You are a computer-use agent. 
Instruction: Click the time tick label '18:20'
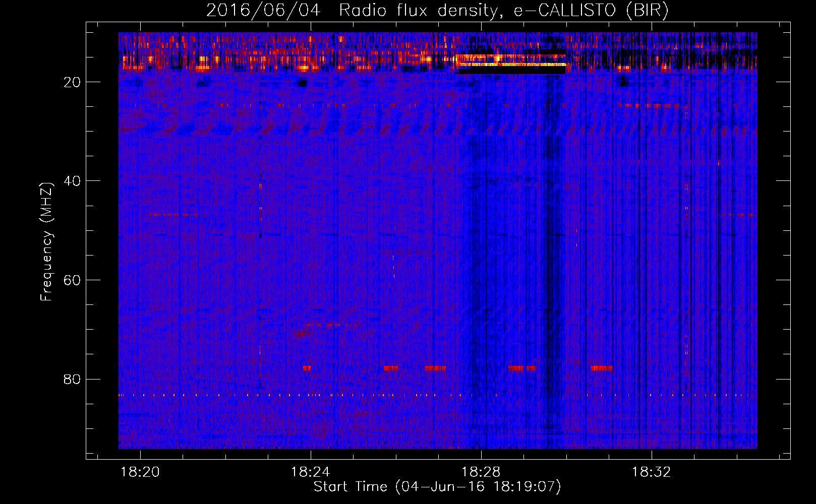(x=140, y=472)
